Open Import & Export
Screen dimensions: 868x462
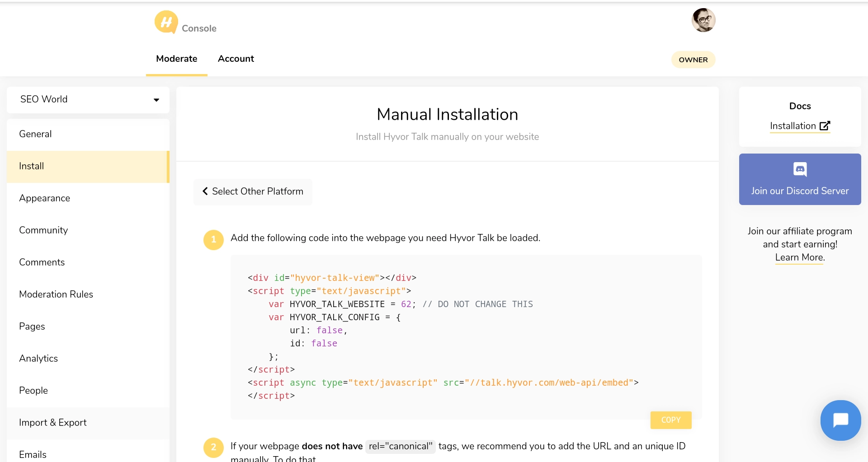(88, 423)
